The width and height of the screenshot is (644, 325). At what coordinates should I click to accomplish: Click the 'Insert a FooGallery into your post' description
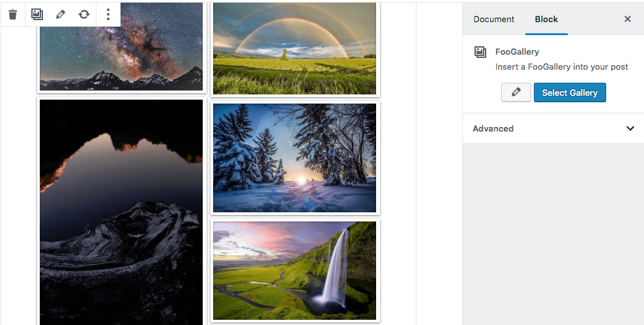[561, 67]
